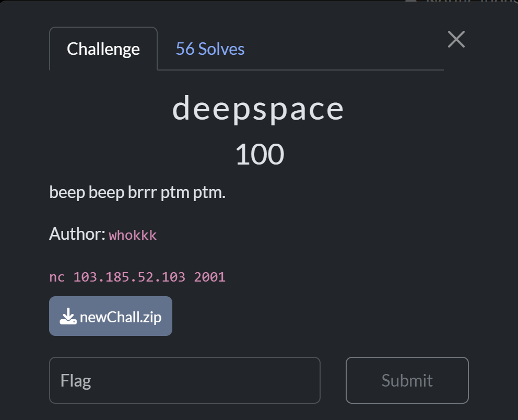This screenshot has height=420, width=518.
Task: Click the author name whokkk
Action: [133, 235]
